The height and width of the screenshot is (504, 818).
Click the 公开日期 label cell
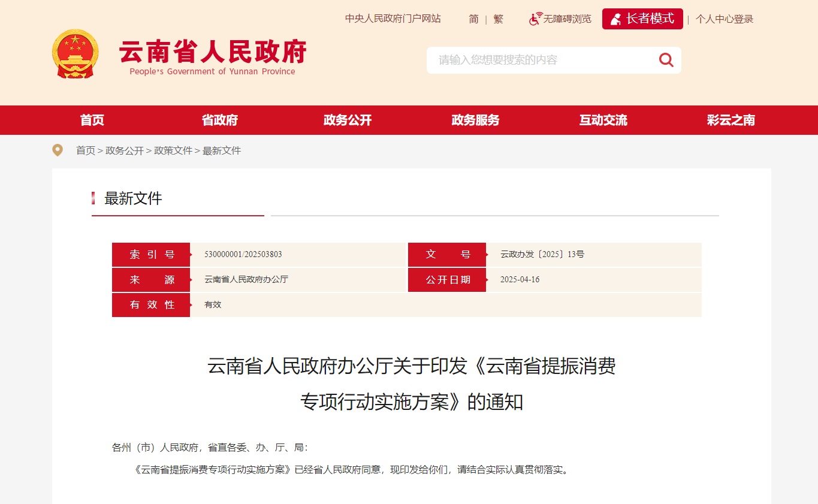point(447,280)
